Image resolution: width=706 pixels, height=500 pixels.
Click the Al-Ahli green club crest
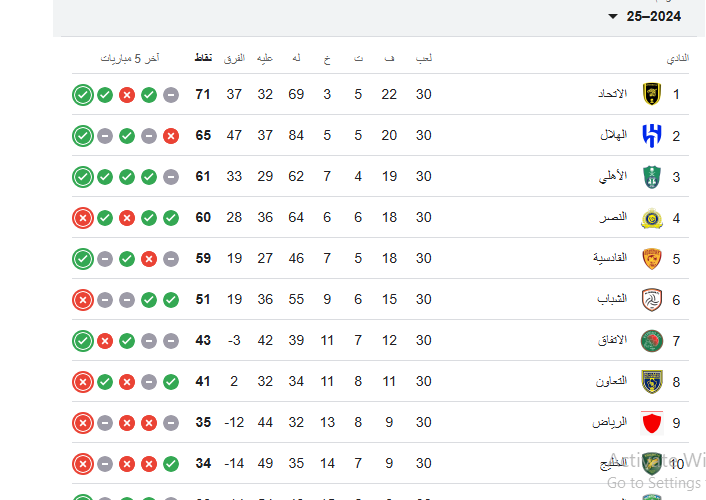(652, 177)
